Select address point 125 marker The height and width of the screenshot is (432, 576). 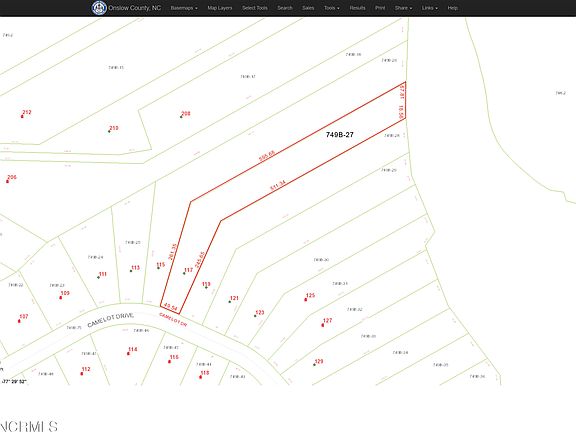coord(305,300)
